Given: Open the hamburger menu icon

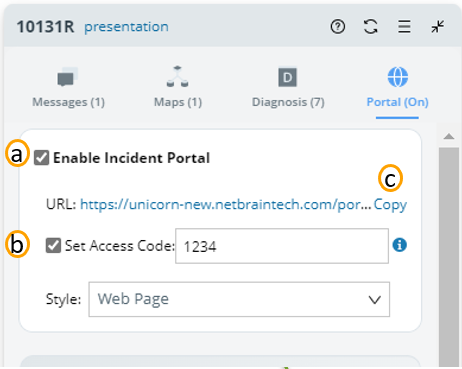Looking at the screenshot, I should [404, 26].
